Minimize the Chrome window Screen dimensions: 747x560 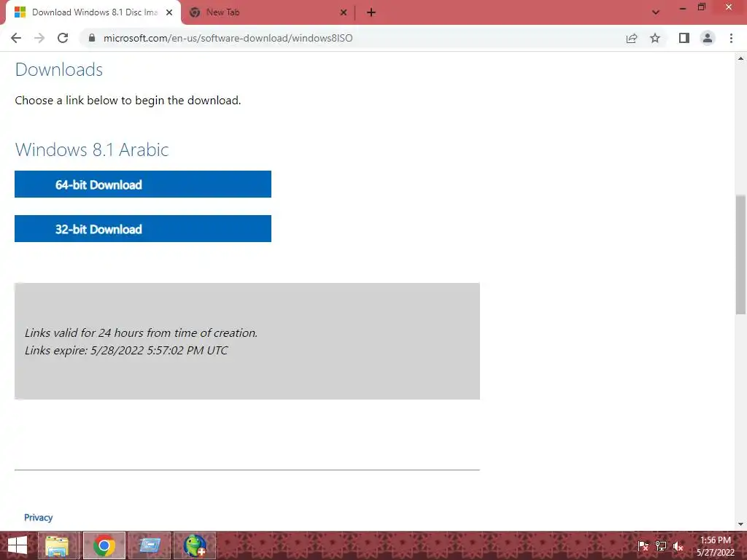click(683, 8)
